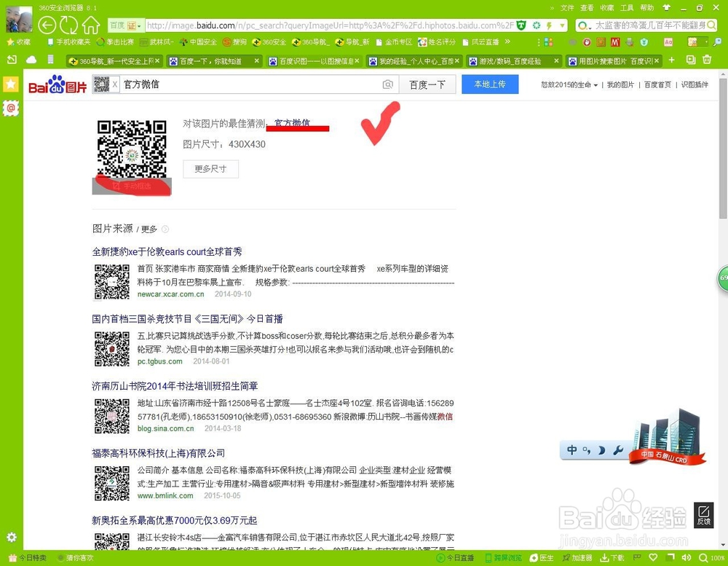Click the 本地上传 upload button
Screen dimensions: 728x566
click(490, 84)
